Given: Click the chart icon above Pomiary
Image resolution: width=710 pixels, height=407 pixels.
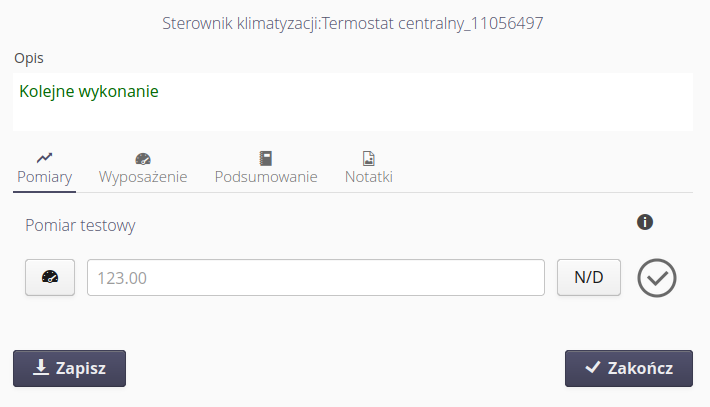Looking at the screenshot, I should [x=44, y=158].
